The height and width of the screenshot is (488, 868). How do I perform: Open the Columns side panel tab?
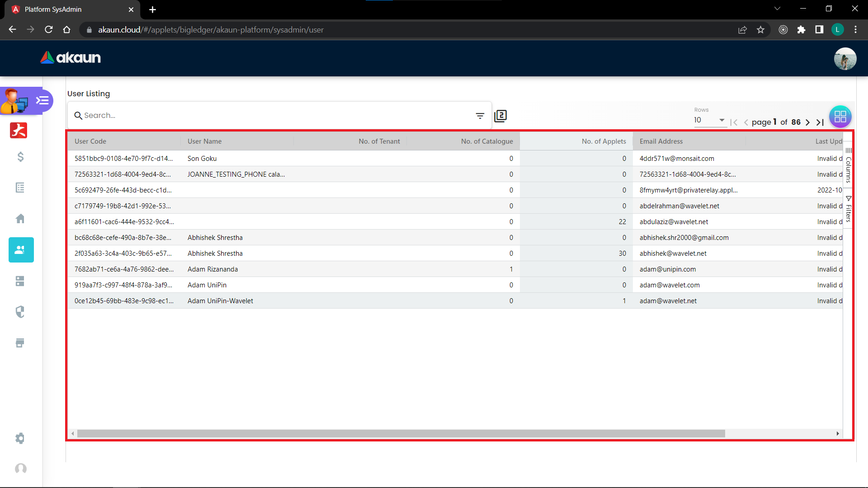[x=849, y=165]
